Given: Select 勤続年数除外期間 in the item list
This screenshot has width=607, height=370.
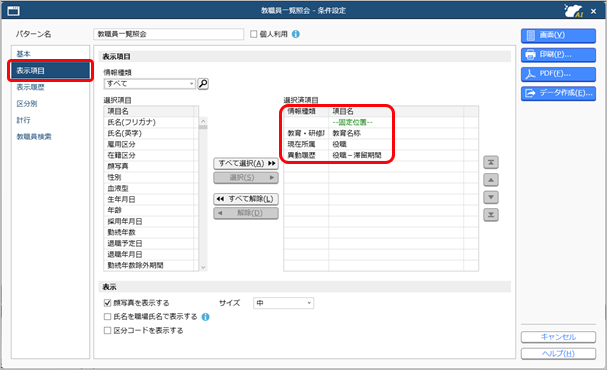Looking at the screenshot, I should click(x=151, y=266).
